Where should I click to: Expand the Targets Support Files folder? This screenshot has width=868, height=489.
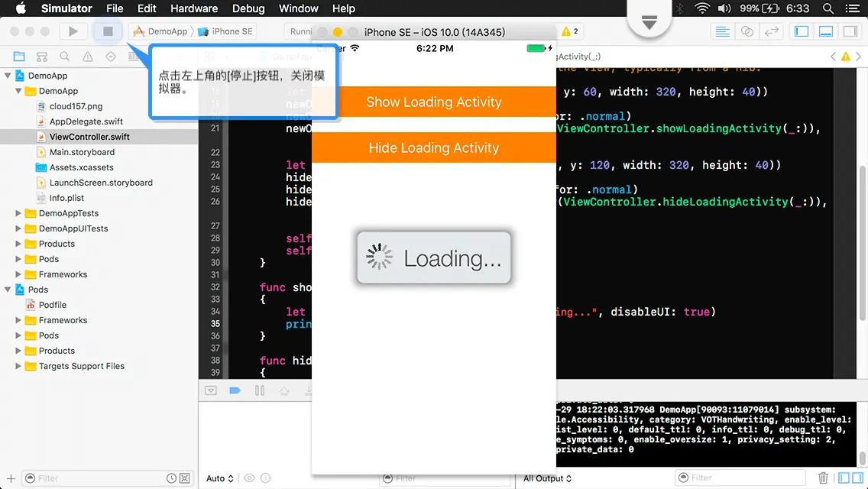(x=18, y=366)
